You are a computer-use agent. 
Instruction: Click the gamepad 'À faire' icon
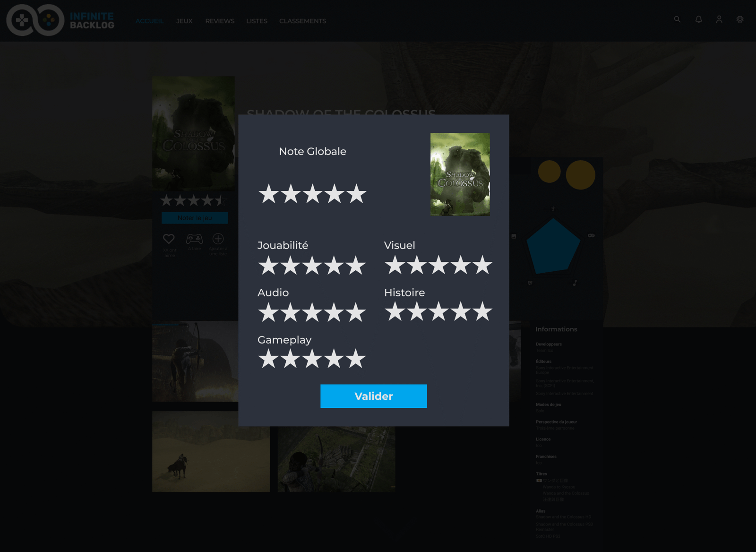pyautogui.click(x=194, y=239)
